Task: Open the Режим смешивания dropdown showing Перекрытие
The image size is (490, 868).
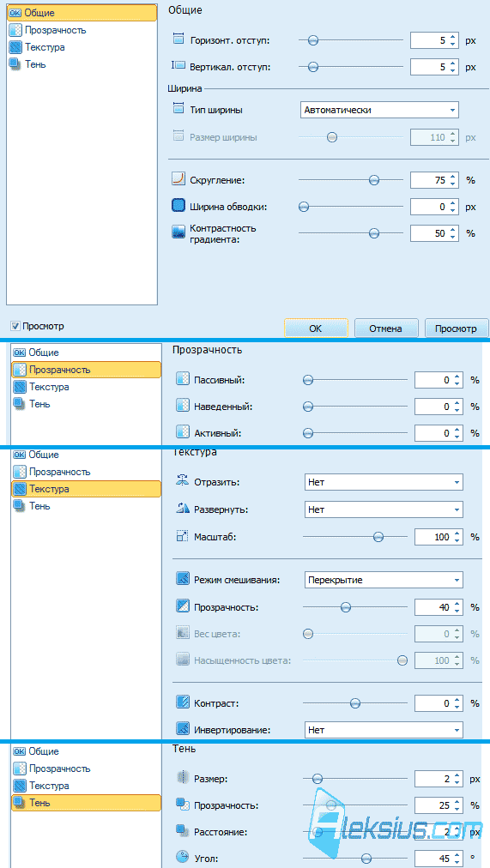Action: coord(384,580)
